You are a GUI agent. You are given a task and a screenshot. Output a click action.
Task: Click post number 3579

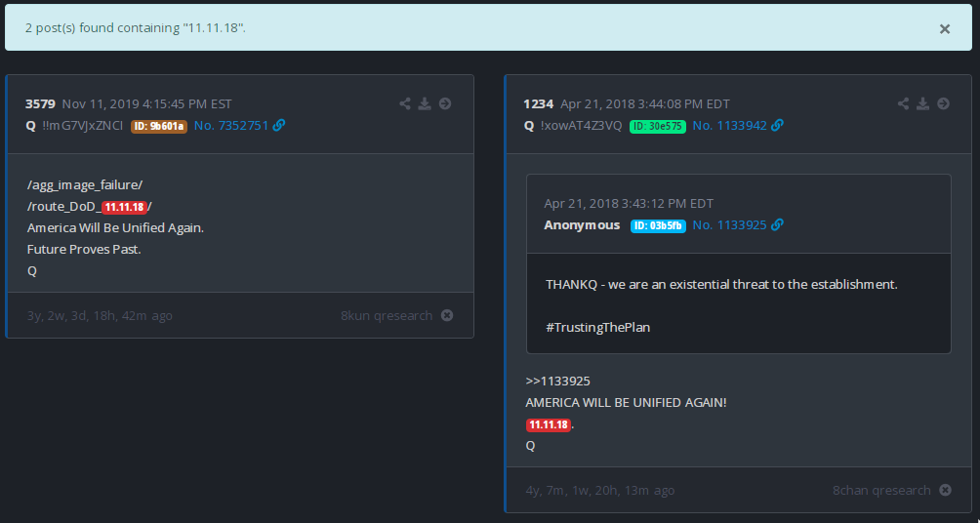click(40, 104)
